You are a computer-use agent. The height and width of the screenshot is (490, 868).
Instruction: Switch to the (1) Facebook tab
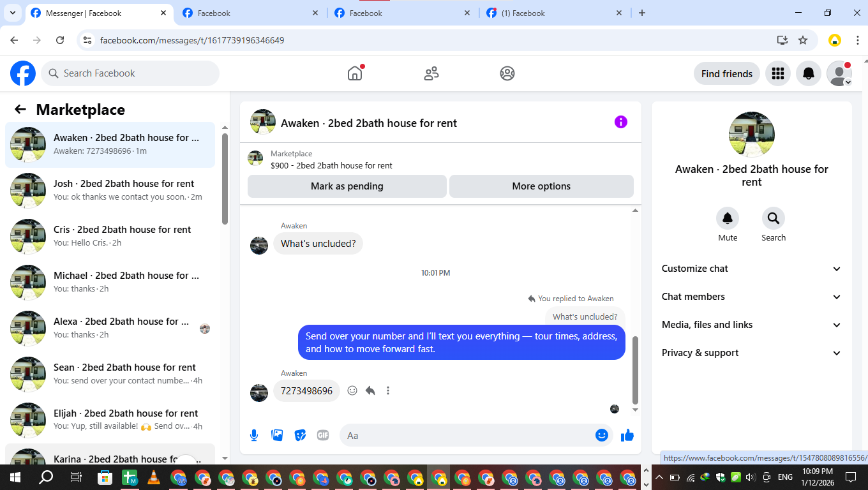coord(555,13)
